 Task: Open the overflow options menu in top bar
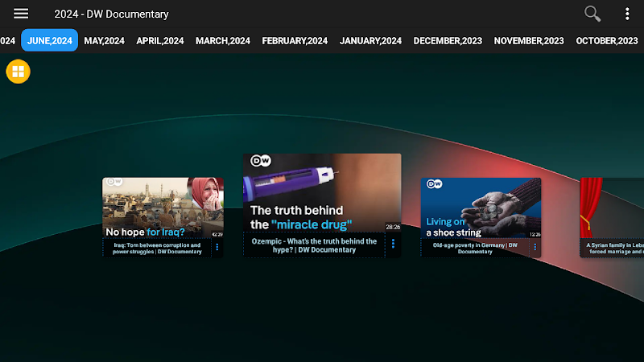[627, 14]
